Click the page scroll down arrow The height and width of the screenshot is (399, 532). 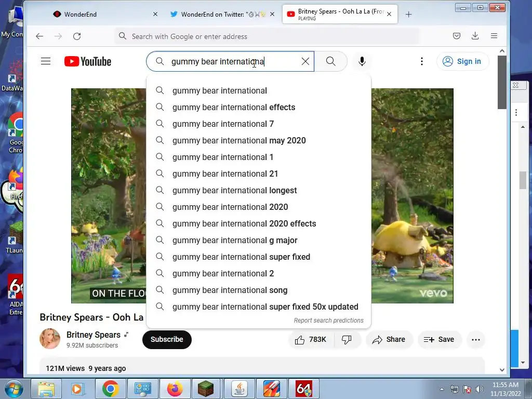coord(502,370)
